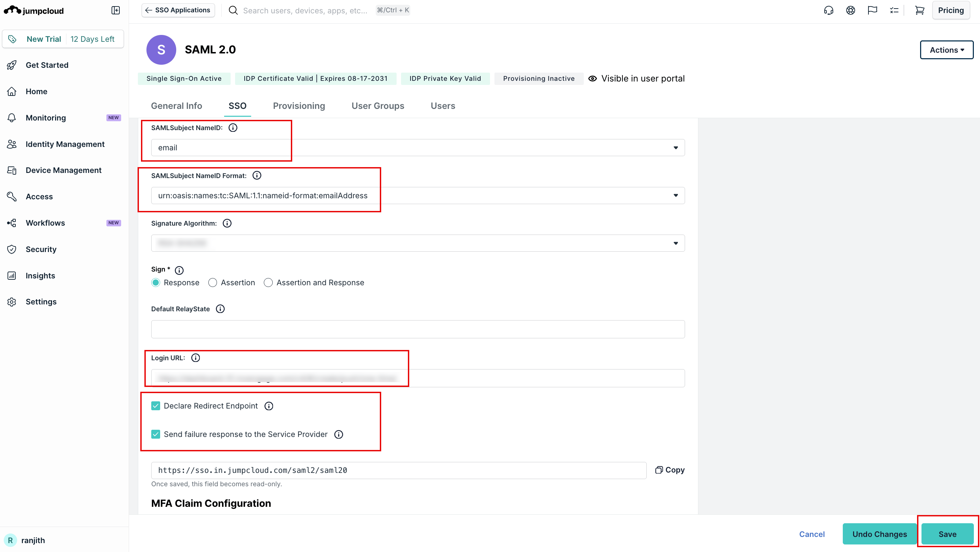Go back to SSO Applications

178,10
